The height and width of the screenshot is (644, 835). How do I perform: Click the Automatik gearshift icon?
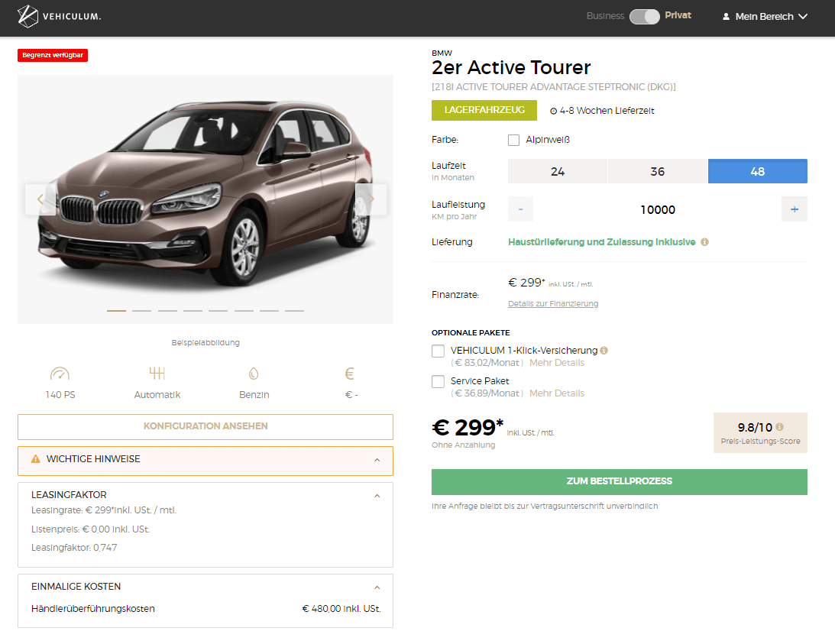pos(157,374)
